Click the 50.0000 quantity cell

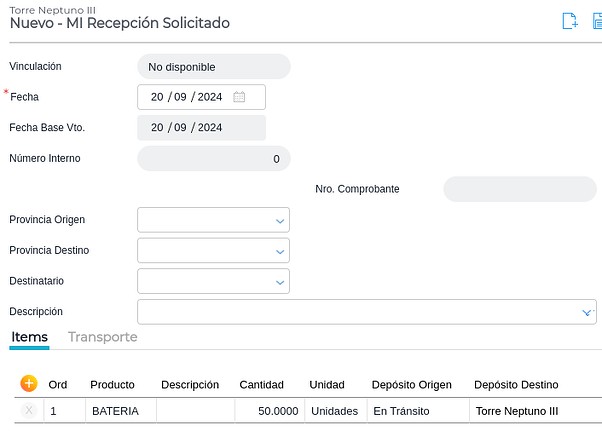pos(269,410)
